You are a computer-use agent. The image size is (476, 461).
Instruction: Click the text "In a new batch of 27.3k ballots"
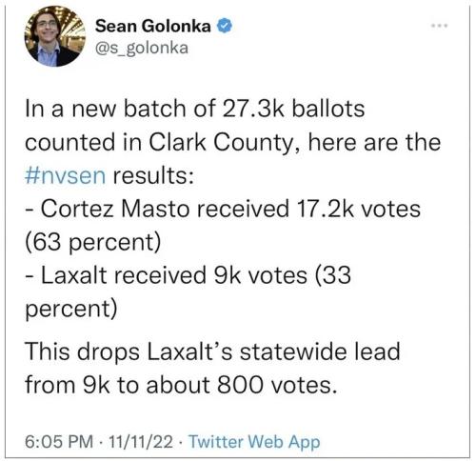point(195,109)
